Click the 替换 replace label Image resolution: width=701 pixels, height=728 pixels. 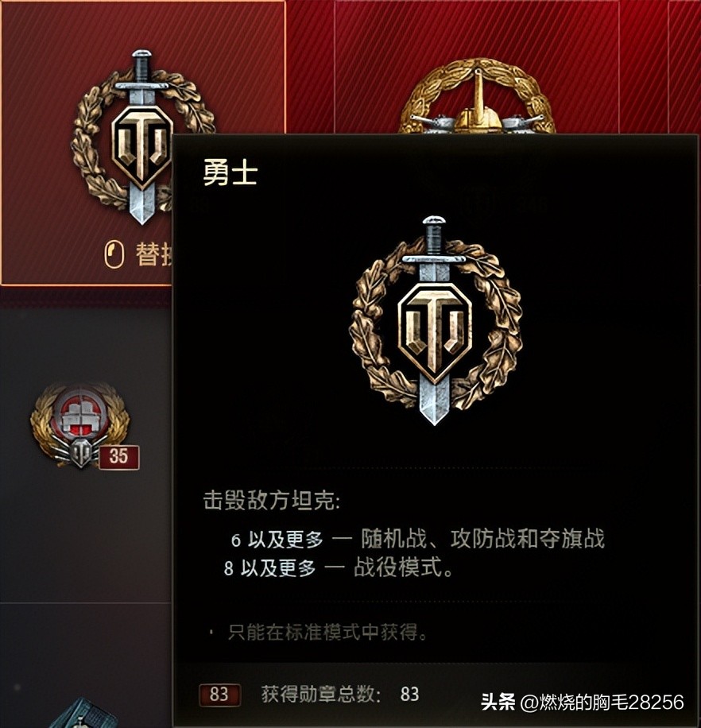pyautogui.click(x=154, y=254)
